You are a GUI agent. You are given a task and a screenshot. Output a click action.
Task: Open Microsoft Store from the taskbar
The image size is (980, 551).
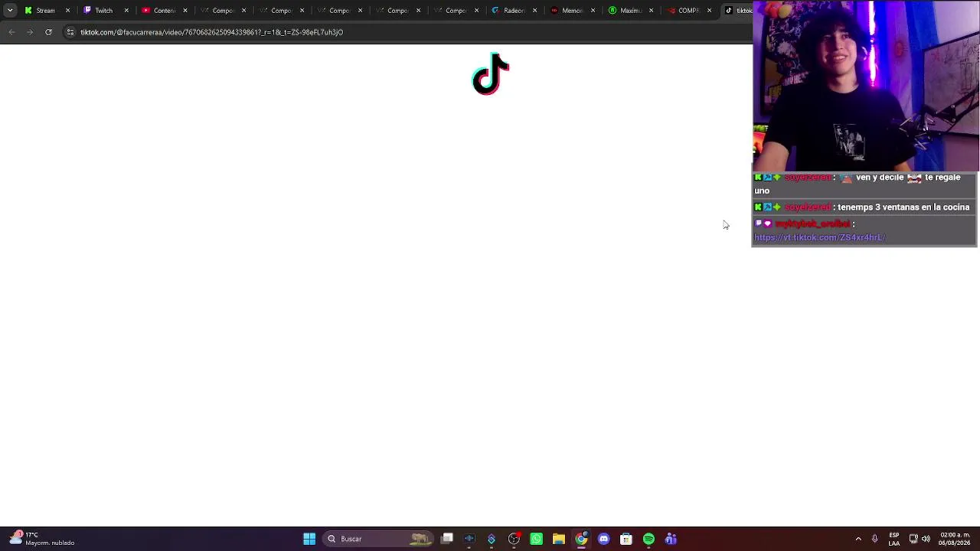[626, 539]
